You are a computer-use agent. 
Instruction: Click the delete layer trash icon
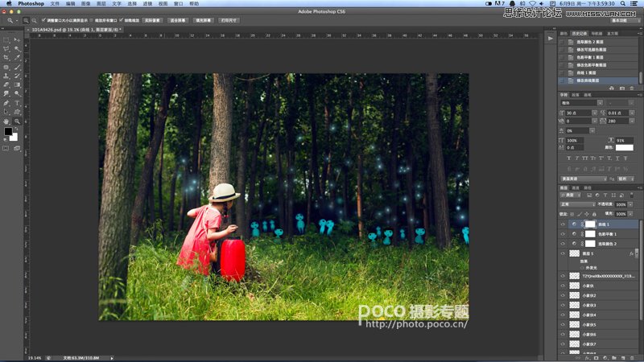pyautogui.click(x=632, y=358)
